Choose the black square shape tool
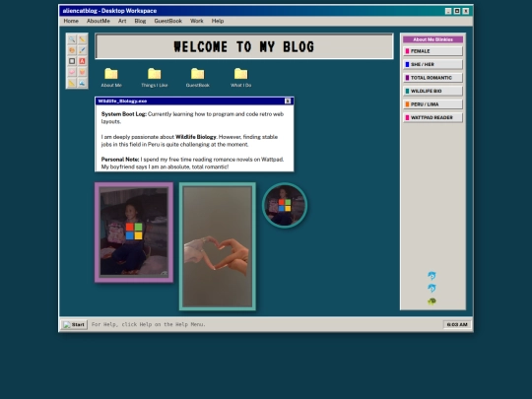 pos(72,61)
